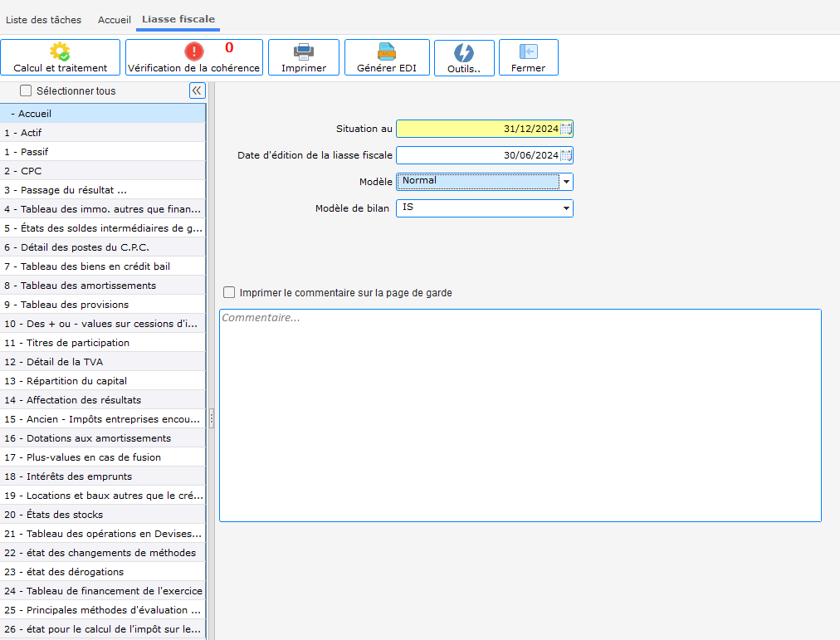The image size is (840, 640).
Task: Go to the Accueil tab
Action: 115,19
